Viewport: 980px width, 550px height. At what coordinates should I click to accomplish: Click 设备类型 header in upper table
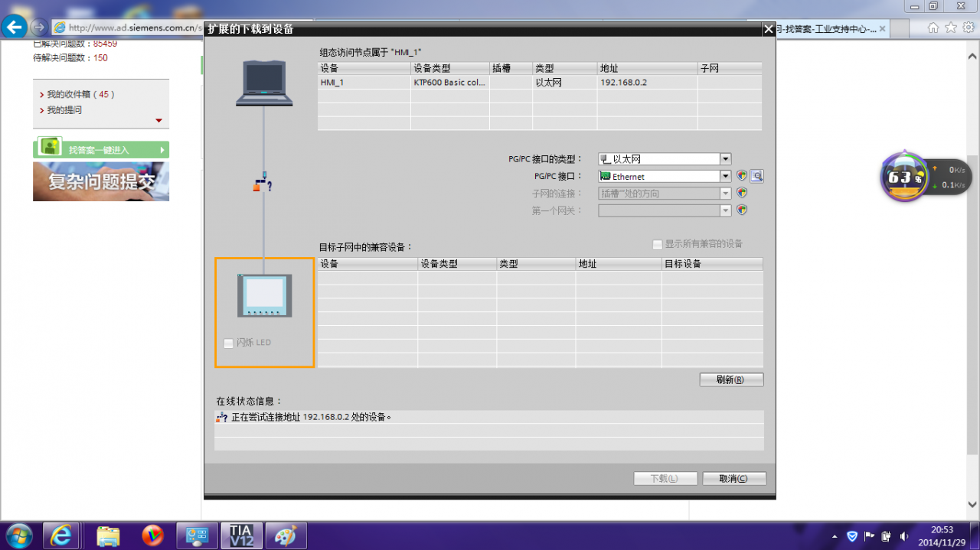[450, 68]
